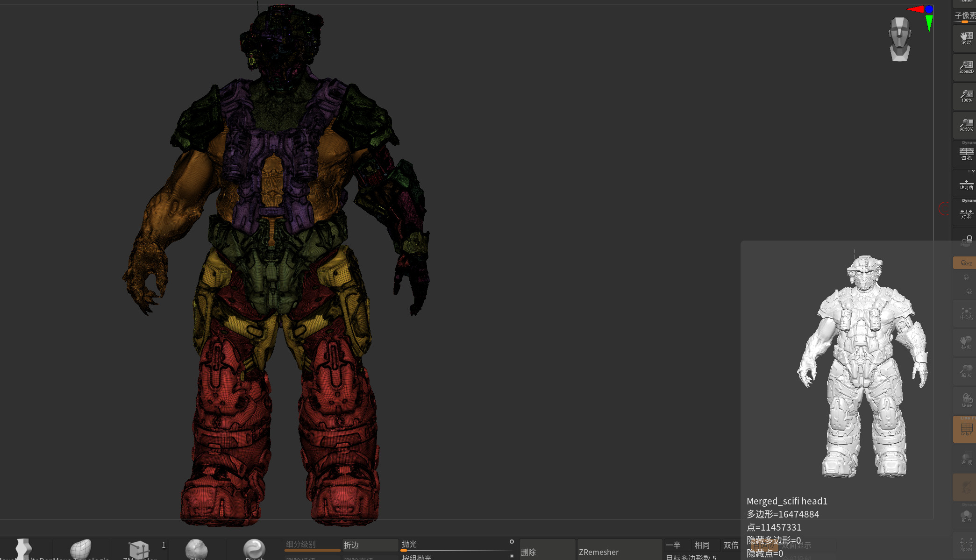Toggle perspective (透视) view
976x560 pixels.
965,154
